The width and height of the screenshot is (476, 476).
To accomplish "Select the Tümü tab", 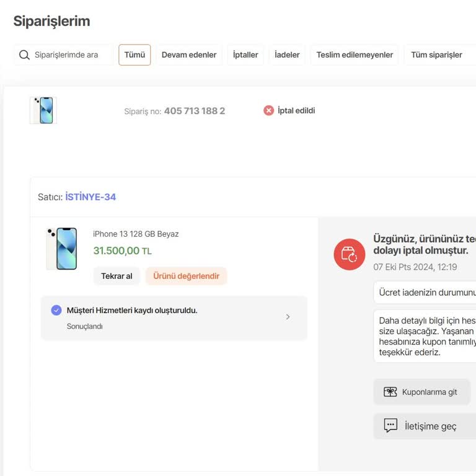I will click(134, 55).
